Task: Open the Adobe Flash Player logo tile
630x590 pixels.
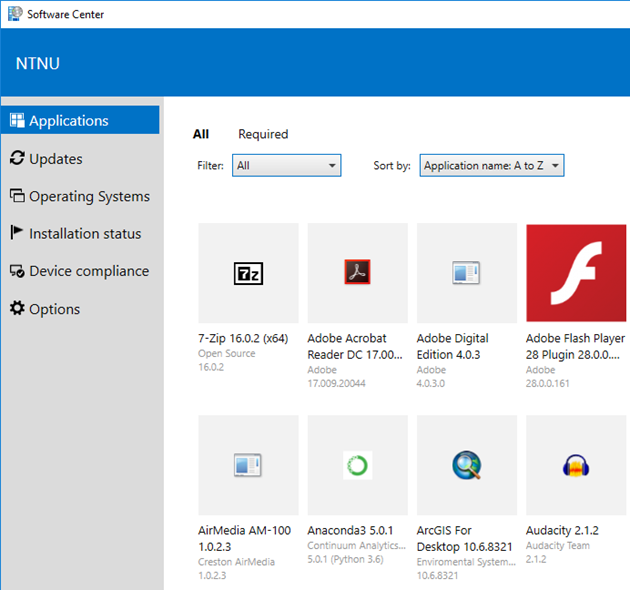Action: (x=576, y=273)
